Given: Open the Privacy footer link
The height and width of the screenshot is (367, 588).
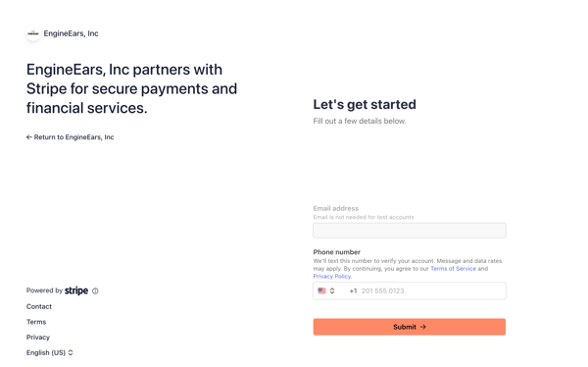Looking at the screenshot, I should pos(38,338).
